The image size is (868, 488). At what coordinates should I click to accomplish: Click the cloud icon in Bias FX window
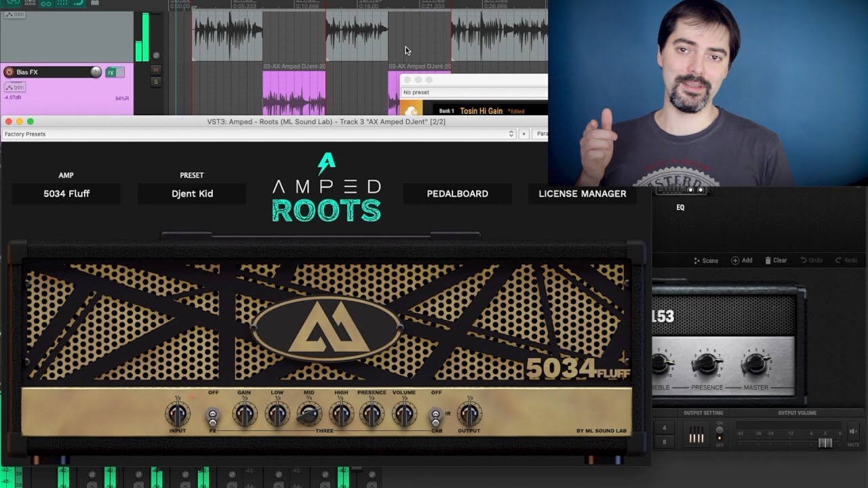412,110
